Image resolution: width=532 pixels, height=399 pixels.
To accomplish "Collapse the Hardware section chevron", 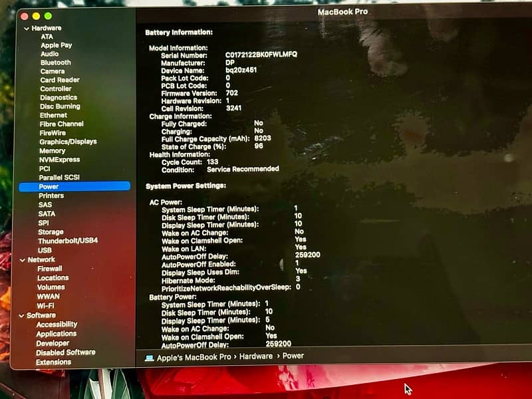I will 26,29.
